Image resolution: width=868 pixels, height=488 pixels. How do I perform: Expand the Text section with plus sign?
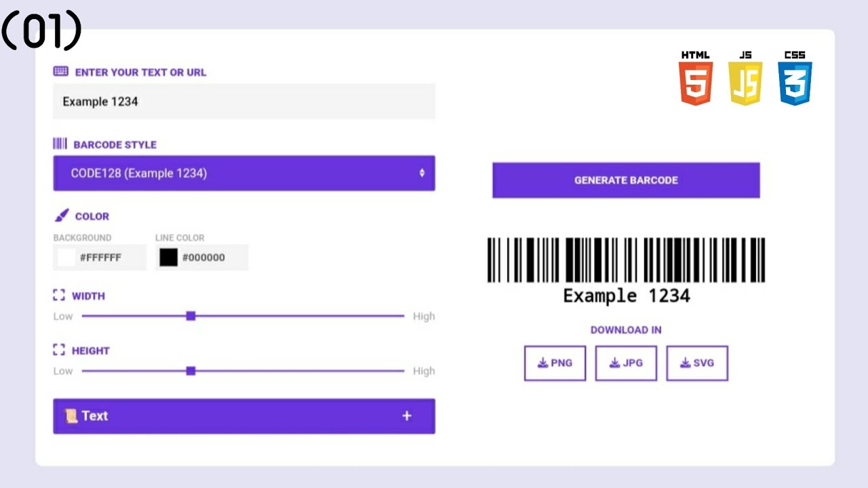(407, 415)
